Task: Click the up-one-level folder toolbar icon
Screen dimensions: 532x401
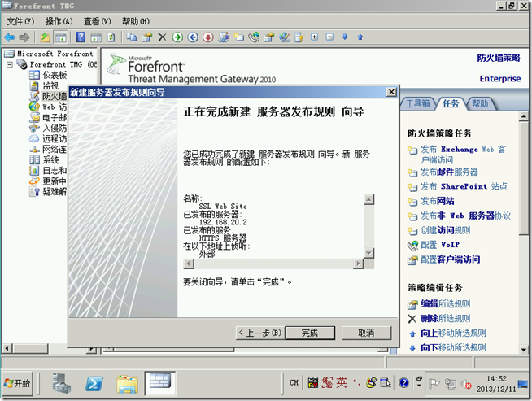Action: 45,37
